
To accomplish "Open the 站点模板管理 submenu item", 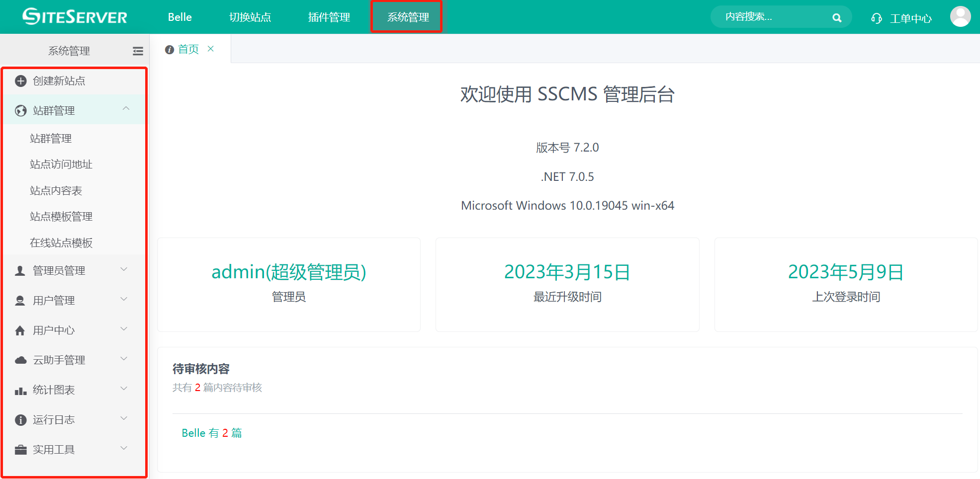I will pos(61,217).
